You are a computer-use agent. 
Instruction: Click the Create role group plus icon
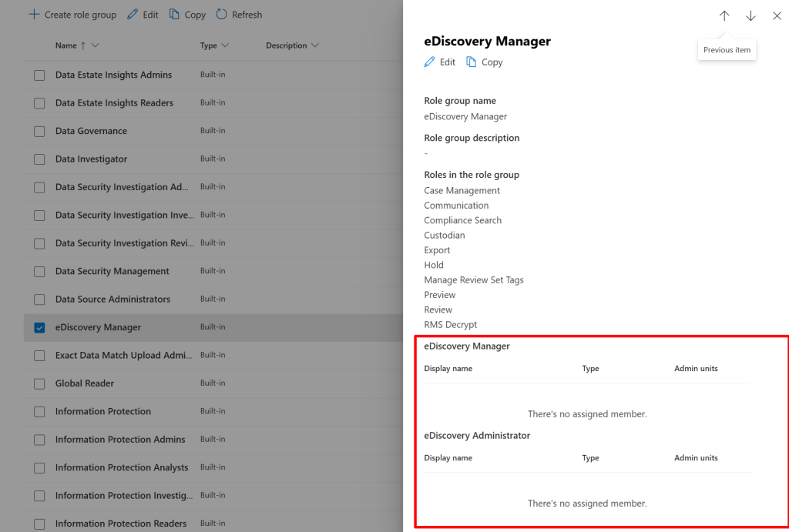[x=34, y=15]
